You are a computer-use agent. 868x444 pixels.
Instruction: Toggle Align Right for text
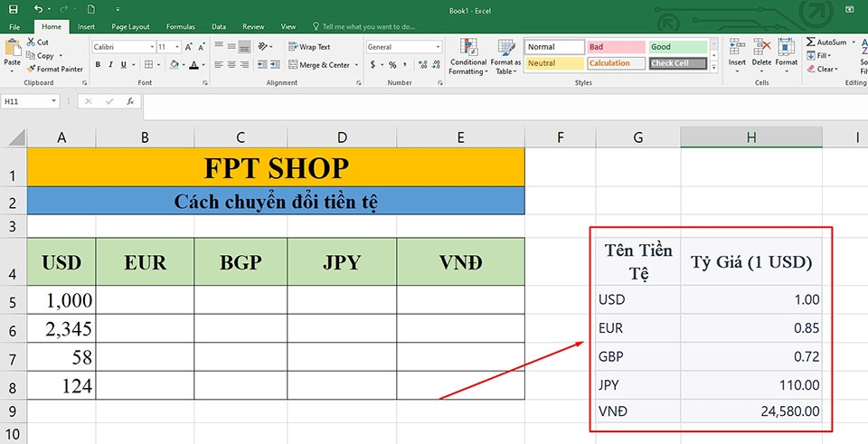pyautogui.click(x=245, y=65)
